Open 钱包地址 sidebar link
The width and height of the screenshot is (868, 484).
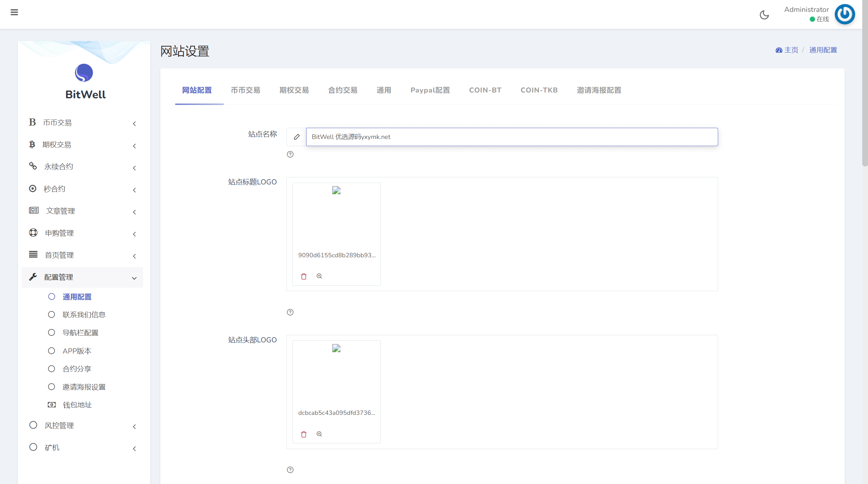(77, 405)
